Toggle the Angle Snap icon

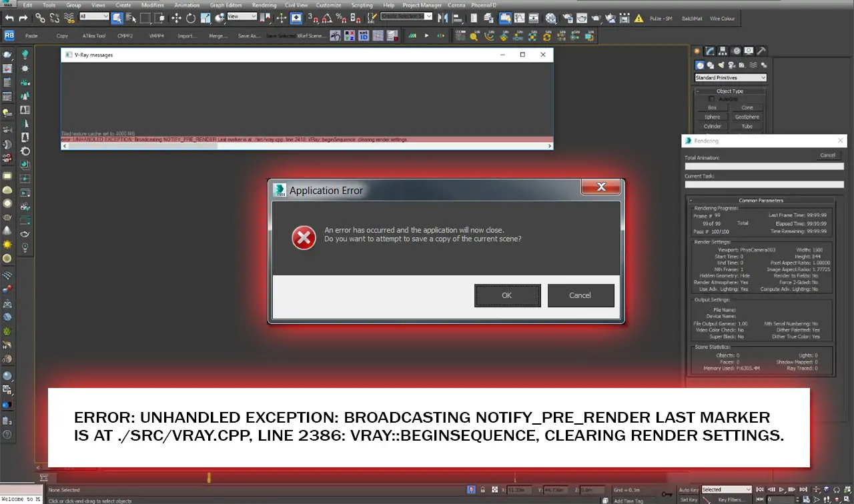(x=328, y=18)
